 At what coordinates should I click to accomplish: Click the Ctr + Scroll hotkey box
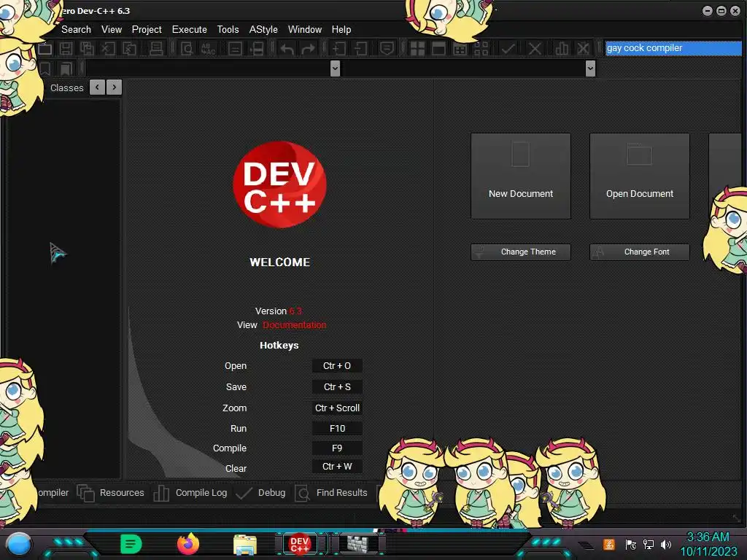pyautogui.click(x=337, y=408)
